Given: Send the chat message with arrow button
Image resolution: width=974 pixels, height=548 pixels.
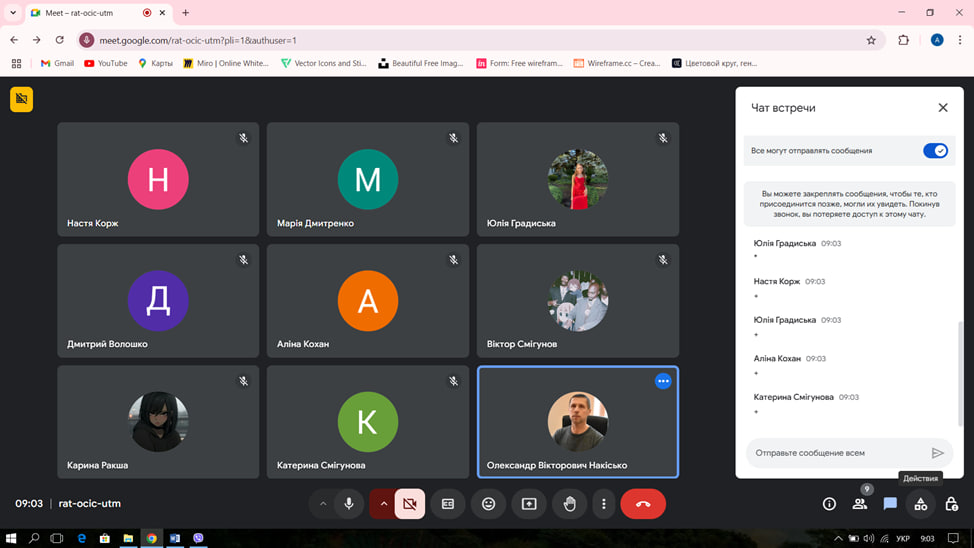Looking at the screenshot, I should pos(937,453).
